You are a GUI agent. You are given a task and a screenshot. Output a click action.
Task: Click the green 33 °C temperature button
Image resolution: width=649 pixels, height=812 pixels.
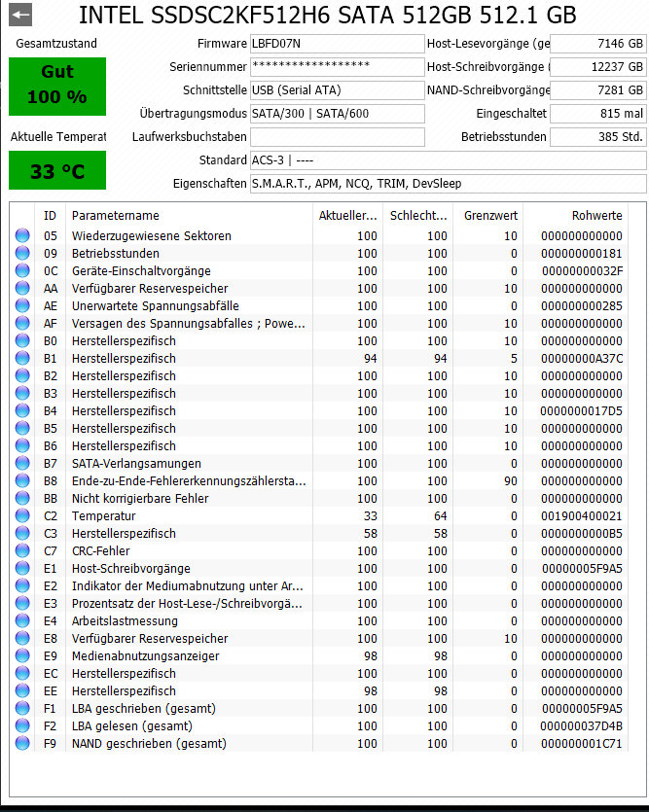point(57,170)
